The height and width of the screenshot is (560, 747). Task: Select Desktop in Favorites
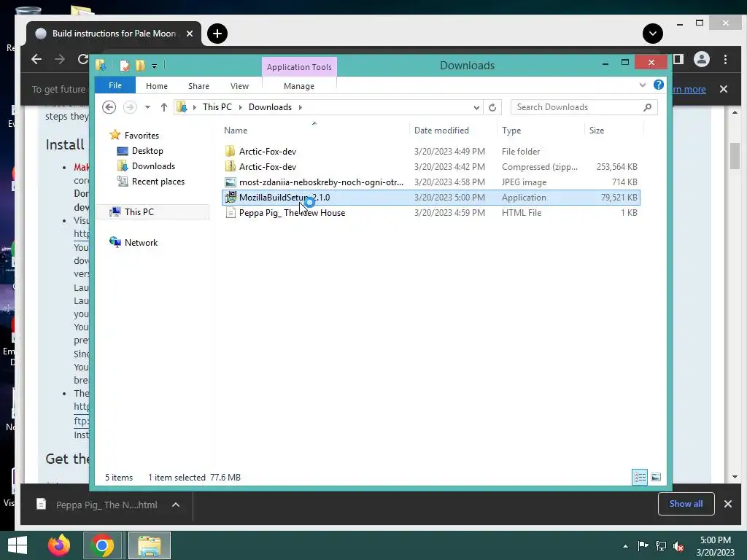(x=147, y=151)
